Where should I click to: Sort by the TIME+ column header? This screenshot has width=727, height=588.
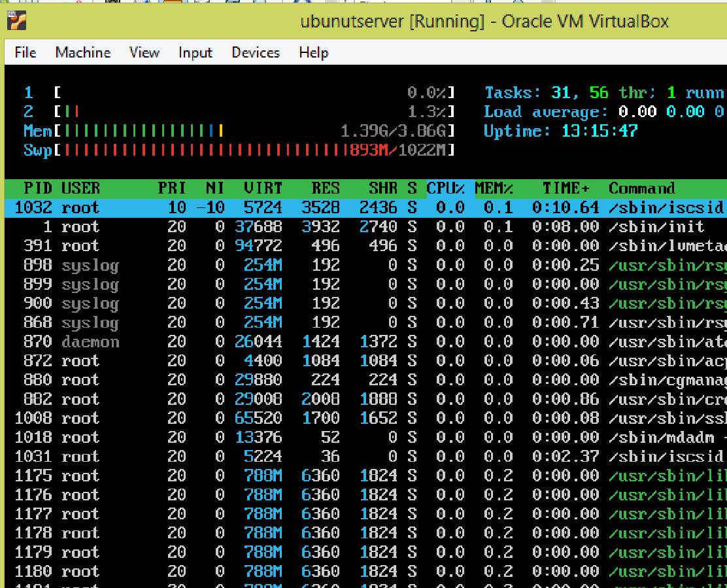[566, 188]
